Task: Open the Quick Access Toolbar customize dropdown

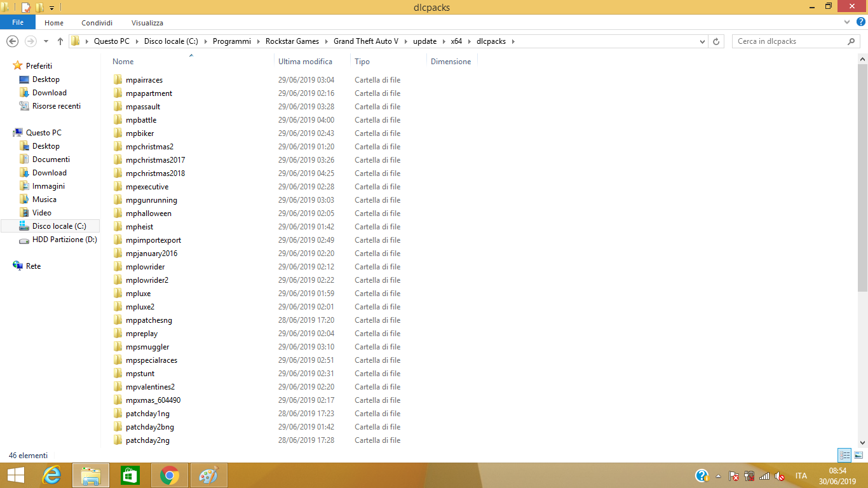Action: 52,8
